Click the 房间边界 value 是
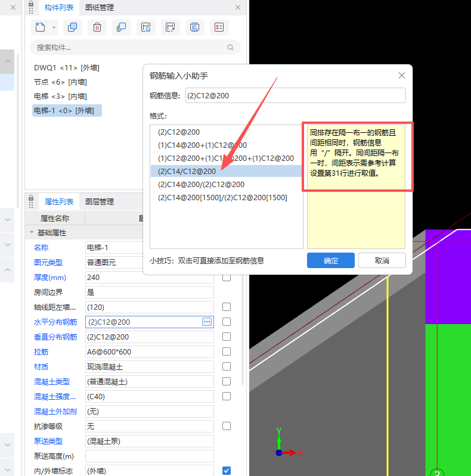This screenshot has height=476, width=471. (150, 292)
